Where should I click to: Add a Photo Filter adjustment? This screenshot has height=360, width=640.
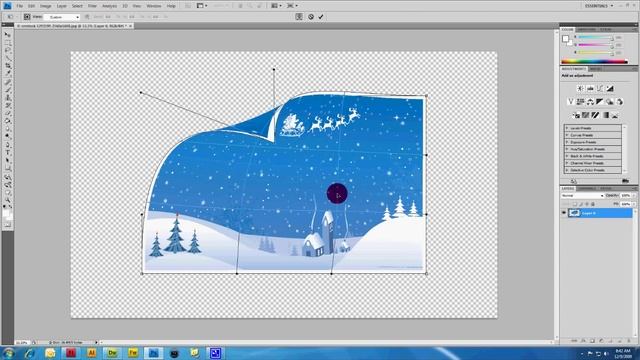pos(609,102)
